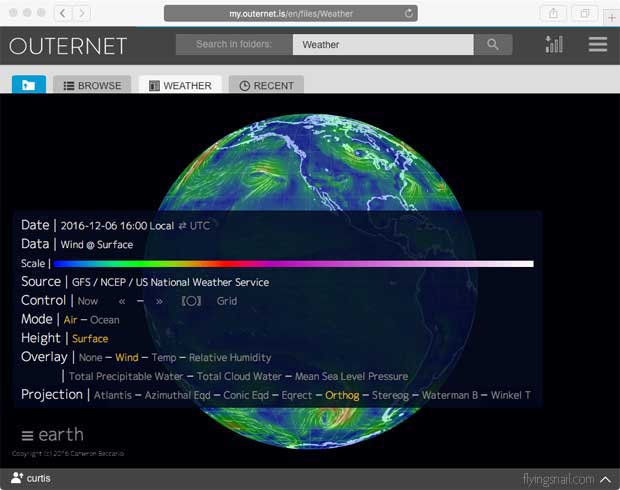Open a new tab with plus button
This screenshot has width=620, height=490.
[611, 17]
